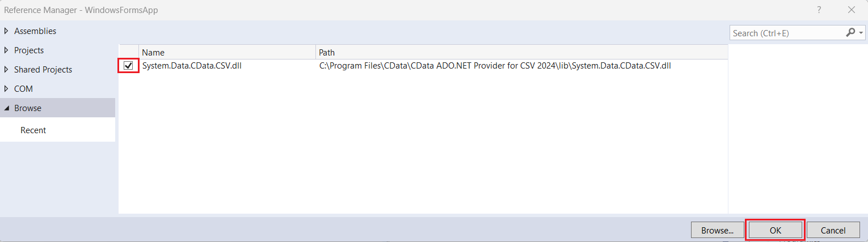
Task: Expand the Projects tree arrow
Action: [6, 50]
